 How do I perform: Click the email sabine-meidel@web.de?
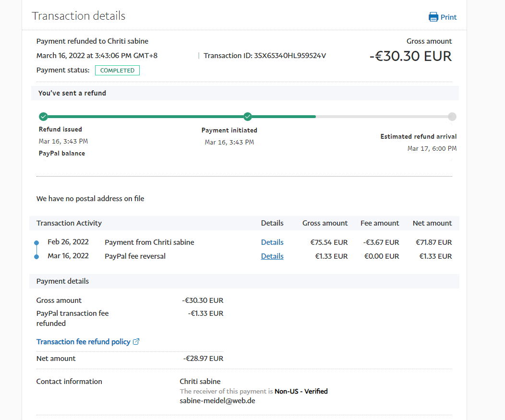tap(217, 400)
